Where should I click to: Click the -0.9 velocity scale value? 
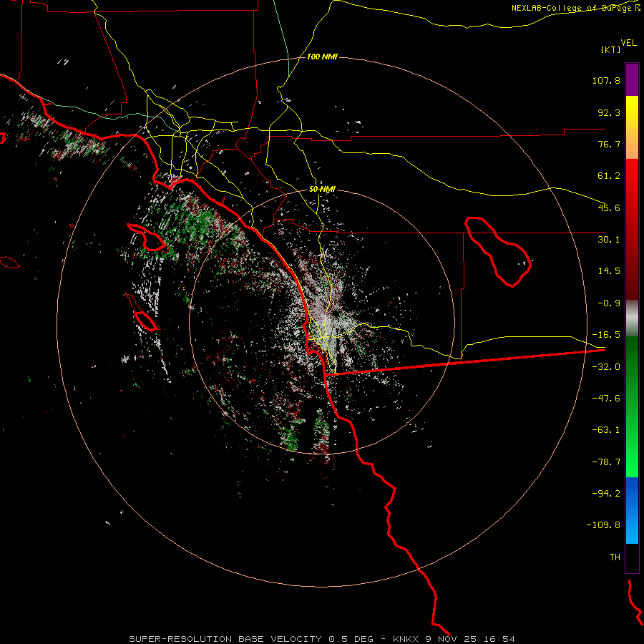[x=609, y=303]
